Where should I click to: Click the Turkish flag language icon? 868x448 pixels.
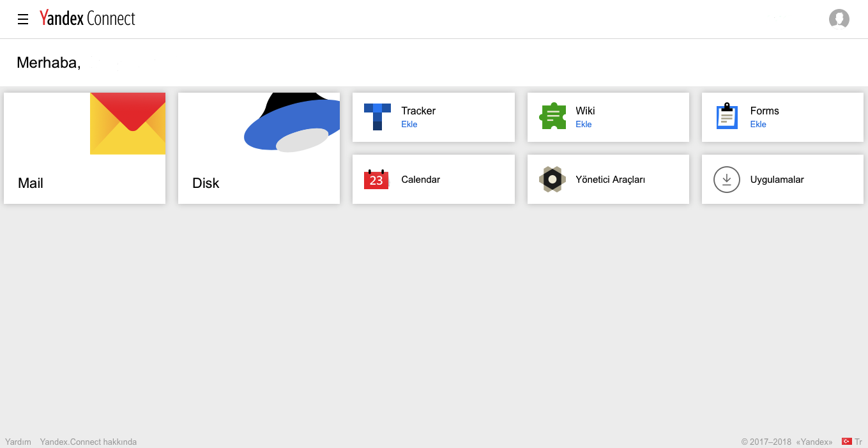pyautogui.click(x=847, y=441)
